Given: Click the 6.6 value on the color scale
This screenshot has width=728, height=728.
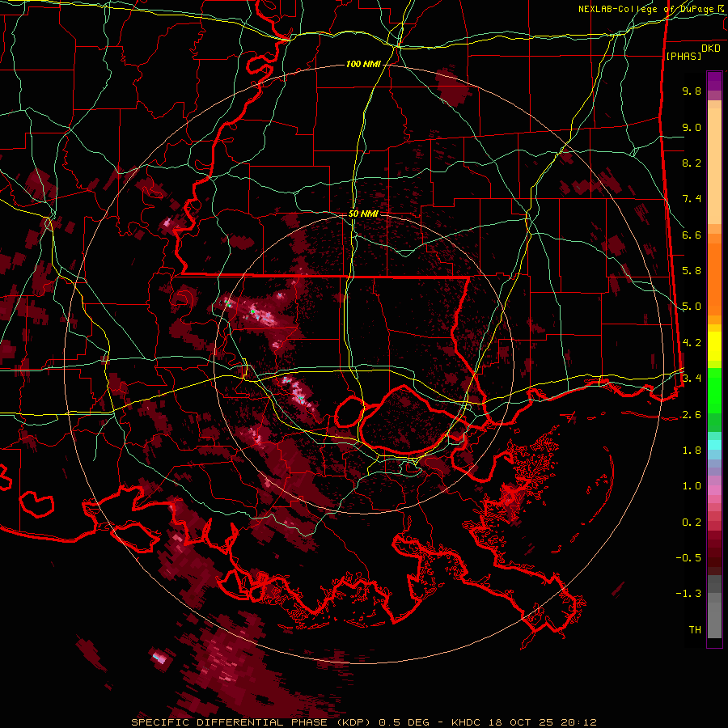Looking at the screenshot, I should 692,235.
